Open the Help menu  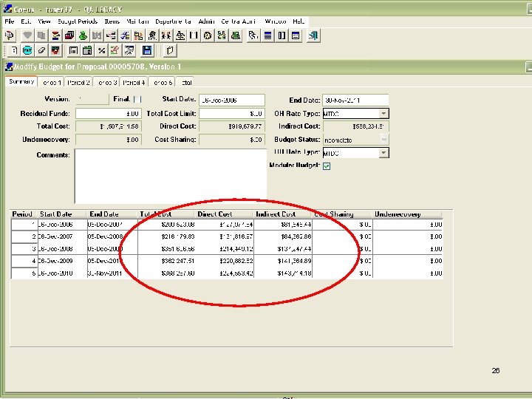tap(299, 21)
